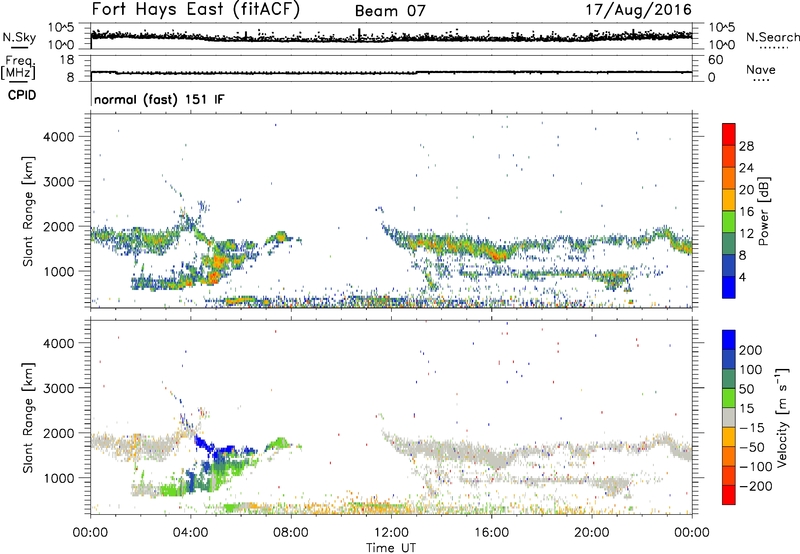Click the 'Freq. [MHz]' label
Viewport: 800px width, 554px height.
click(x=18, y=67)
